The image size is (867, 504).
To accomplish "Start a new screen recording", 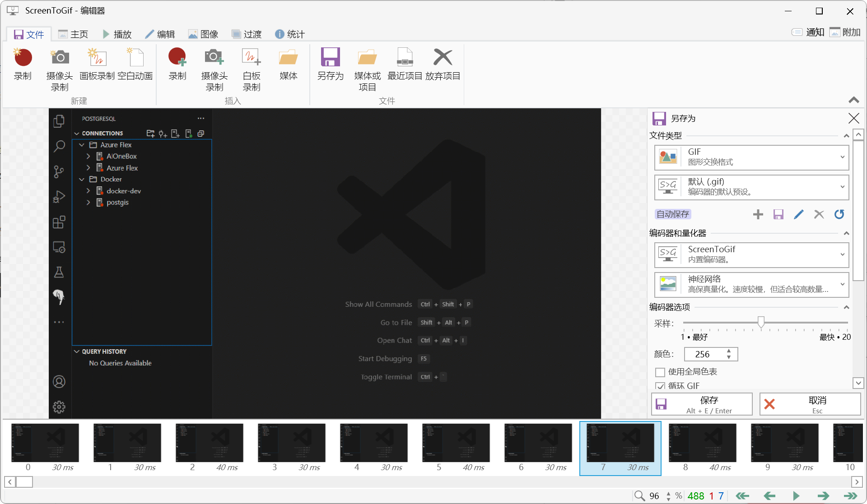I will (x=23, y=65).
